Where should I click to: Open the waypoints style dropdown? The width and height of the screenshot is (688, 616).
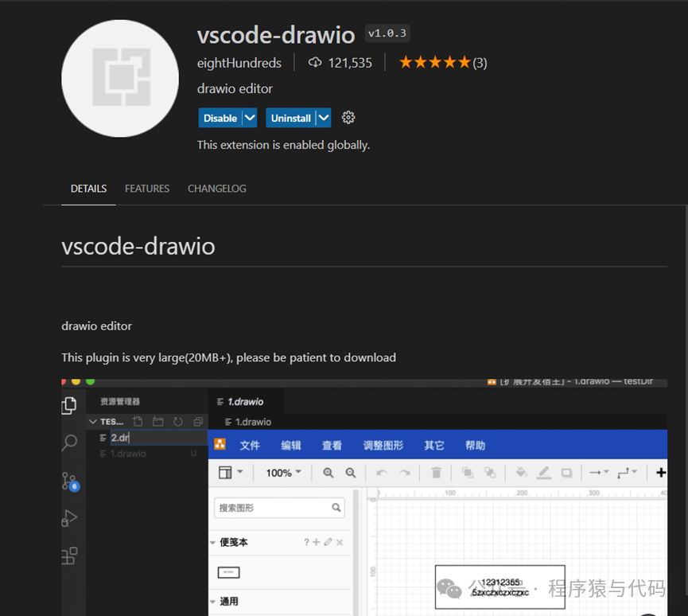point(627,473)
